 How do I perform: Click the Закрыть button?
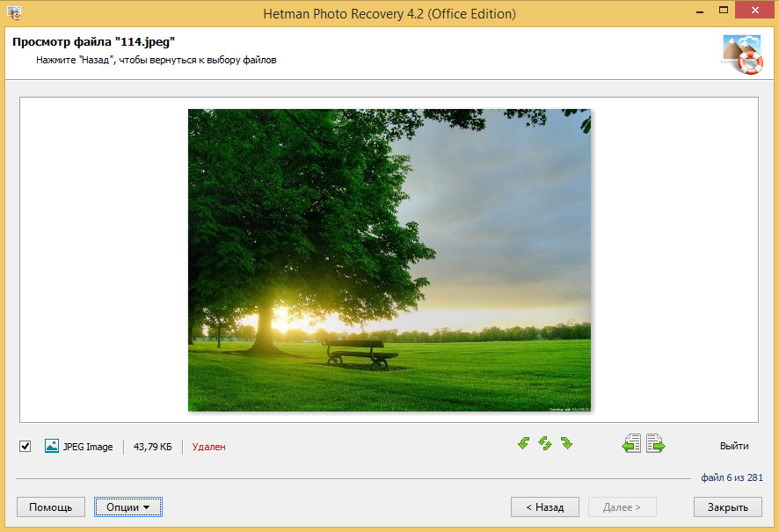coord(728,506)
